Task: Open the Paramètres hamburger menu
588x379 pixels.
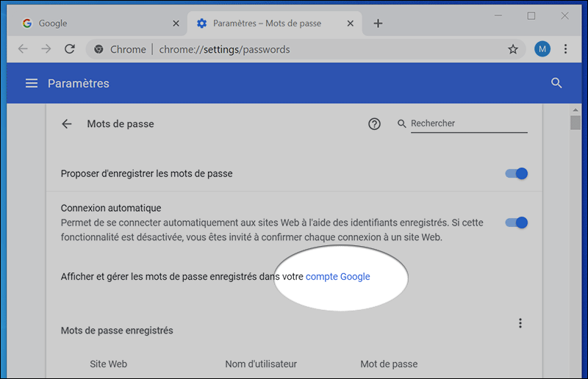Action: 32,83
